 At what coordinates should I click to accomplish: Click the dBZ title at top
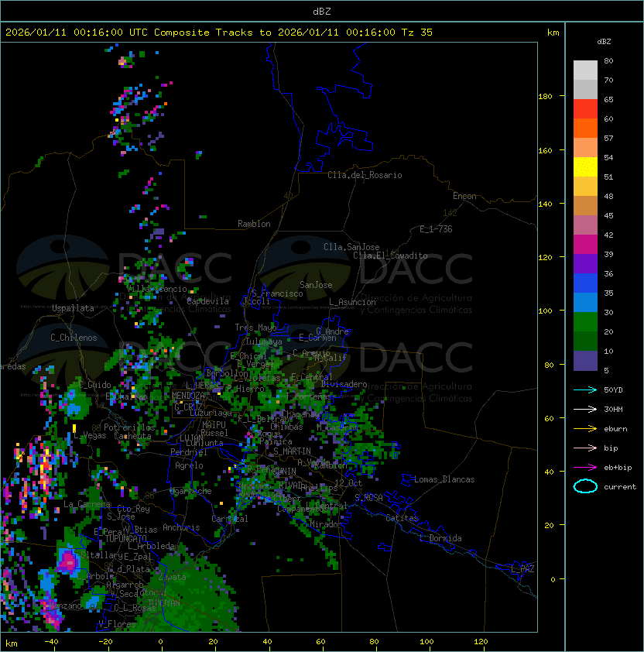pos(322,12)
